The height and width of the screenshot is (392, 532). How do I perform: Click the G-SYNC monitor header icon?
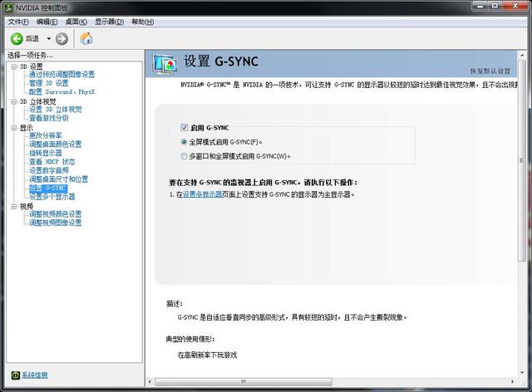click(x=165, y=64)
